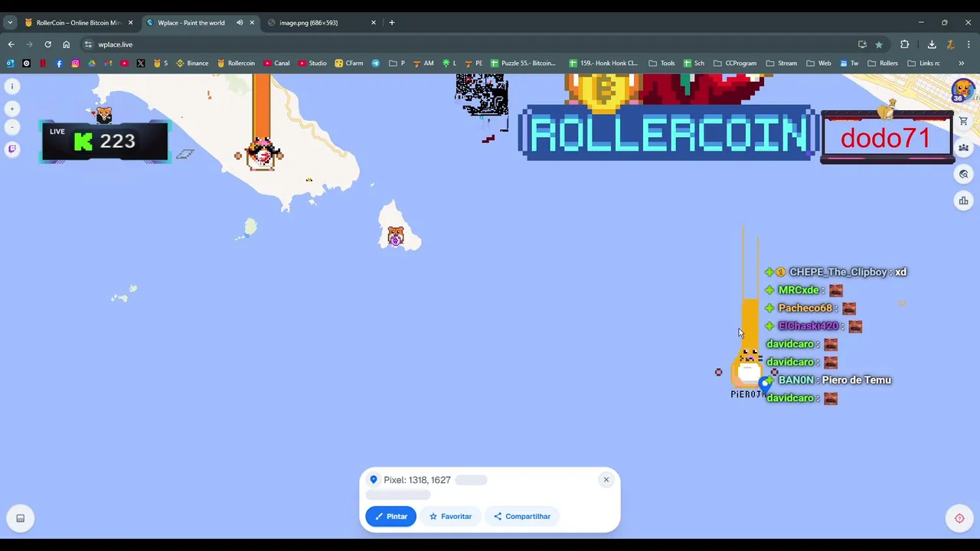Open the Chrome three-dot menu
980x551 pixels.
[x=969, y=44]
